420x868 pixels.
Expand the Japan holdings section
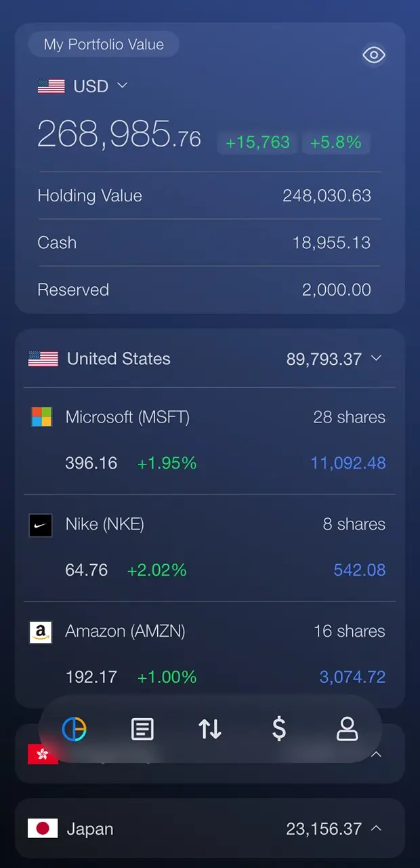coord(377,828)
